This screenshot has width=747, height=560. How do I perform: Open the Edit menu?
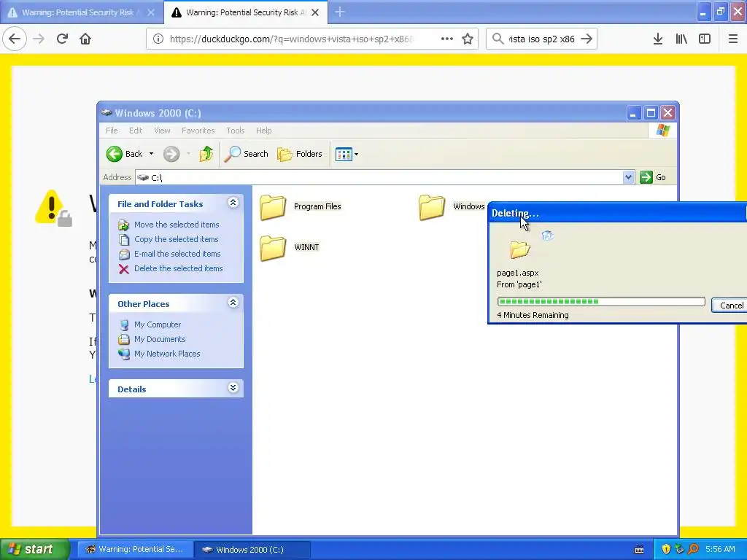[135, 131]
